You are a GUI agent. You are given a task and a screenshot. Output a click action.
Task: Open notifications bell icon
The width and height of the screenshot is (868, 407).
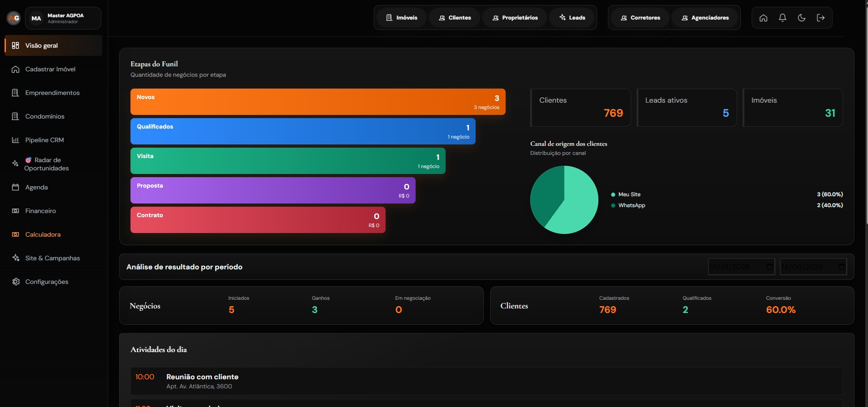pyautogui.click(x=783, y=18)
